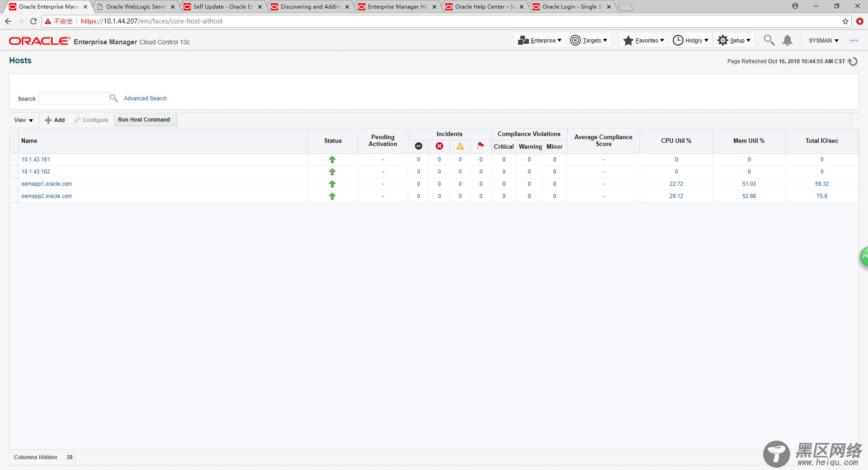The image size is (868, 470).
Task: Click Add host button
Action: pyautogui.click(x=55, y=120)
